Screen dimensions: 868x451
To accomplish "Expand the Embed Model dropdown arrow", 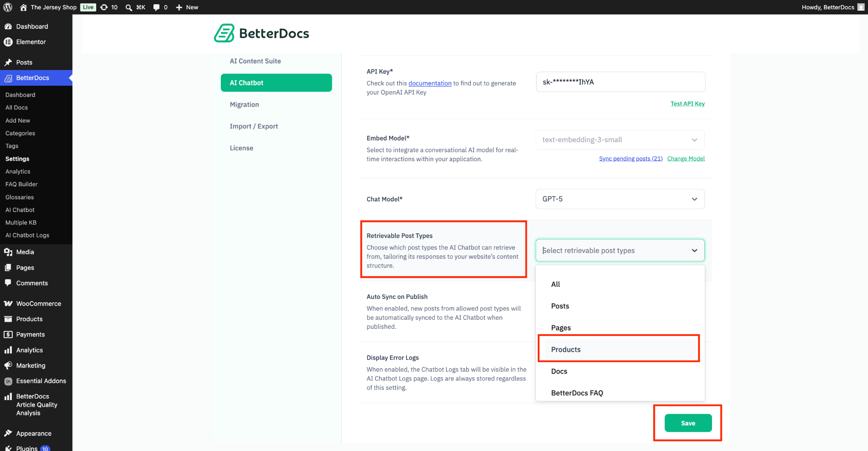I will pyautogui.click(x=694, y=140).
